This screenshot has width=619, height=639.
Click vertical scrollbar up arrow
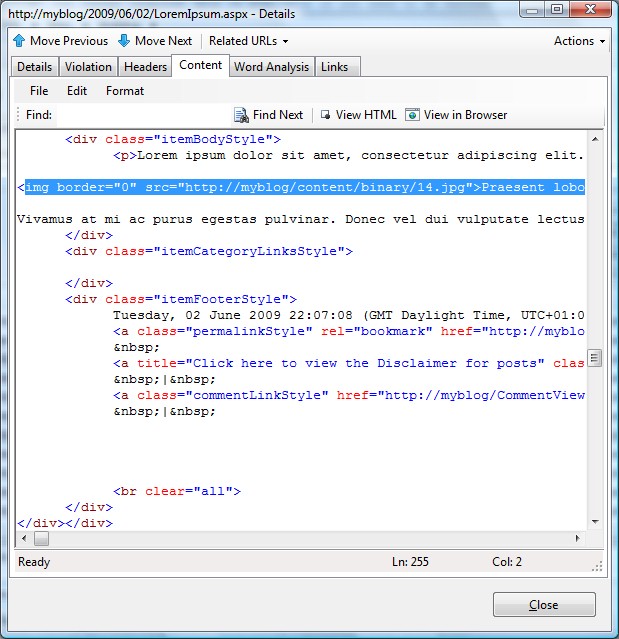coord(595,139)
